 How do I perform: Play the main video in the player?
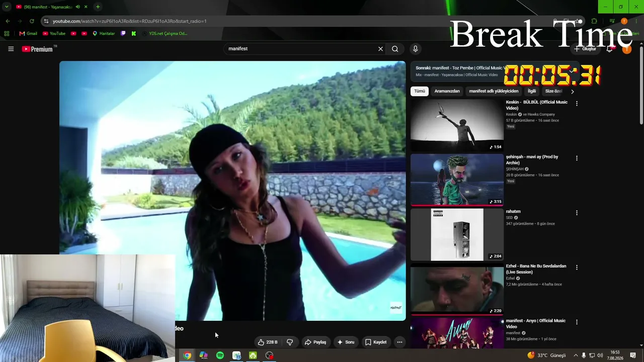click(232, 191)
